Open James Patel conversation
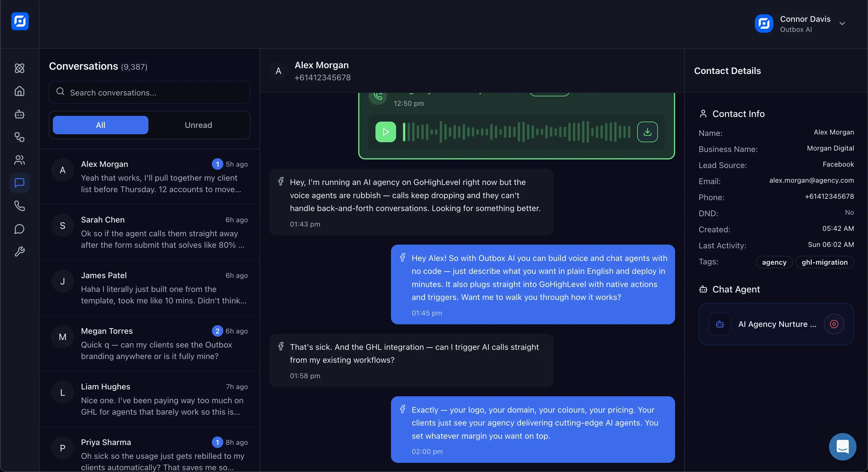This screenshot has height=472, width=868. click(x=150, y=288)
